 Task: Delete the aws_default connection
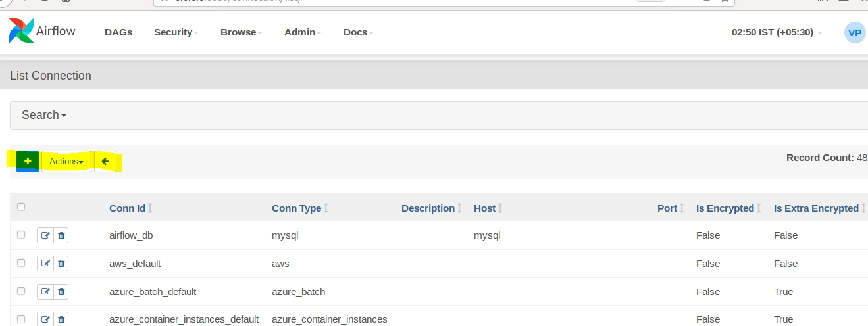point(61,264)
